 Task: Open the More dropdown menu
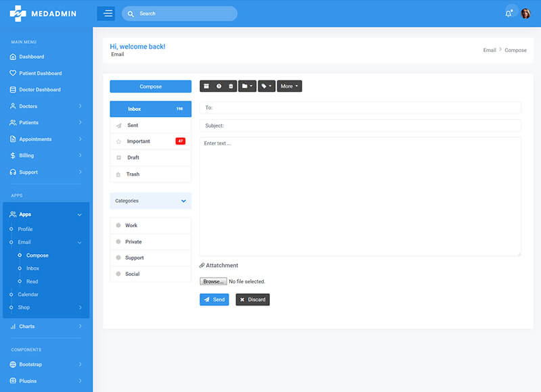tap(289, 87)
